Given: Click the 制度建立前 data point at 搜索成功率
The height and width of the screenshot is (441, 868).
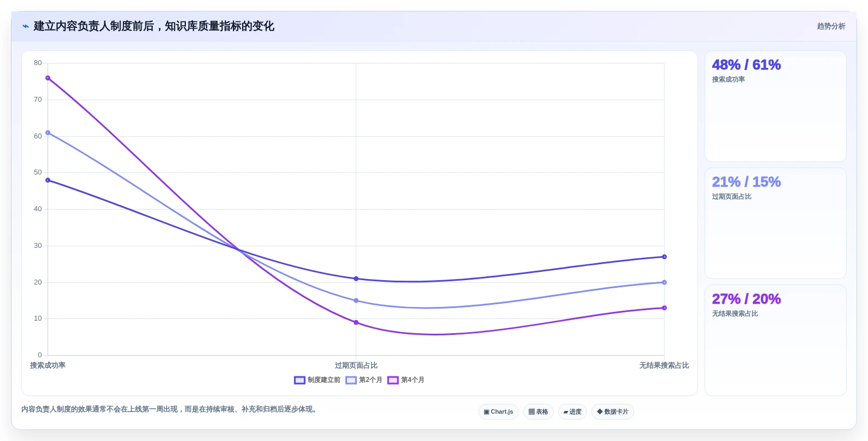Looking at the screenshot, I should [x=48, y=180].
